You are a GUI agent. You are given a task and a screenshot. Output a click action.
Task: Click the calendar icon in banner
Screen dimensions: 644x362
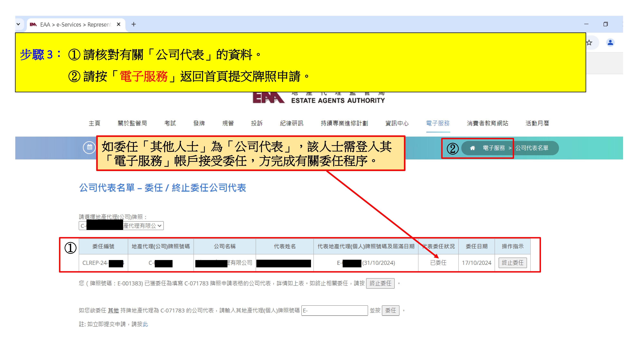click(89, 148)
